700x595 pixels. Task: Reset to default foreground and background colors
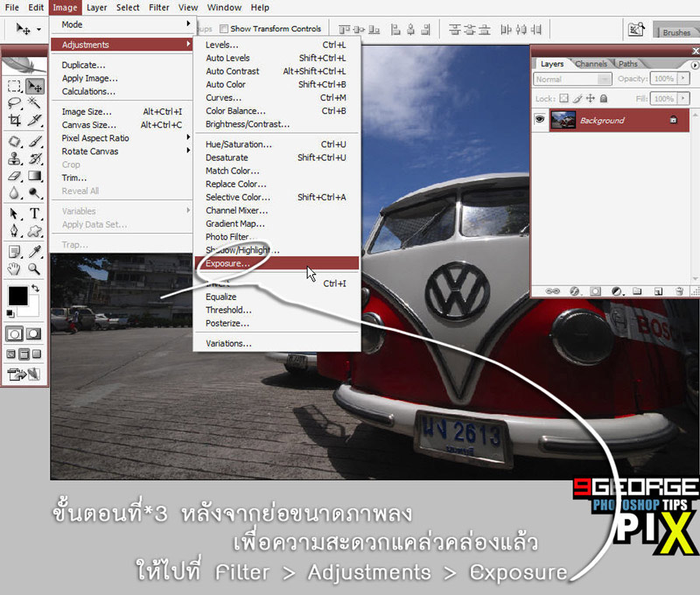[10, 313]
